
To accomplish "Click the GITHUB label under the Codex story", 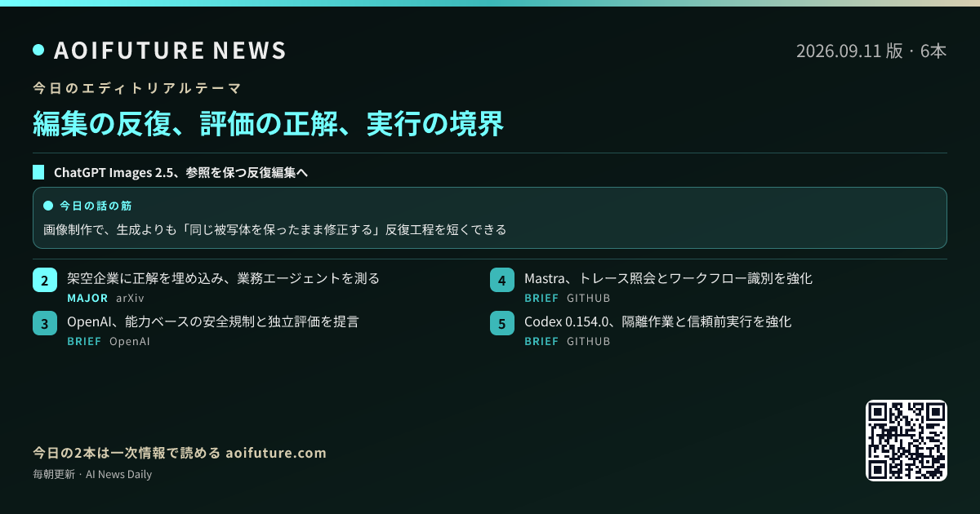I will pyautogui.click(x=589, y=342).
